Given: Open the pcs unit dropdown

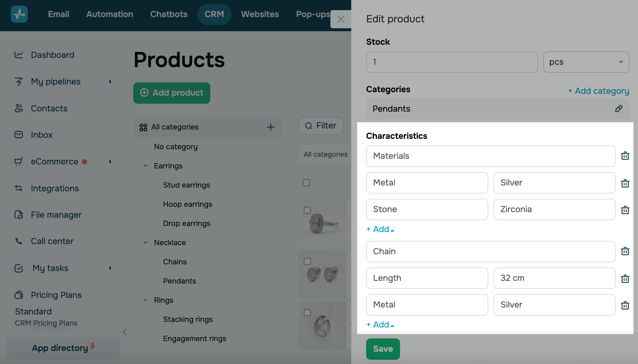Looking at the screenshot, I should [586, 62].
